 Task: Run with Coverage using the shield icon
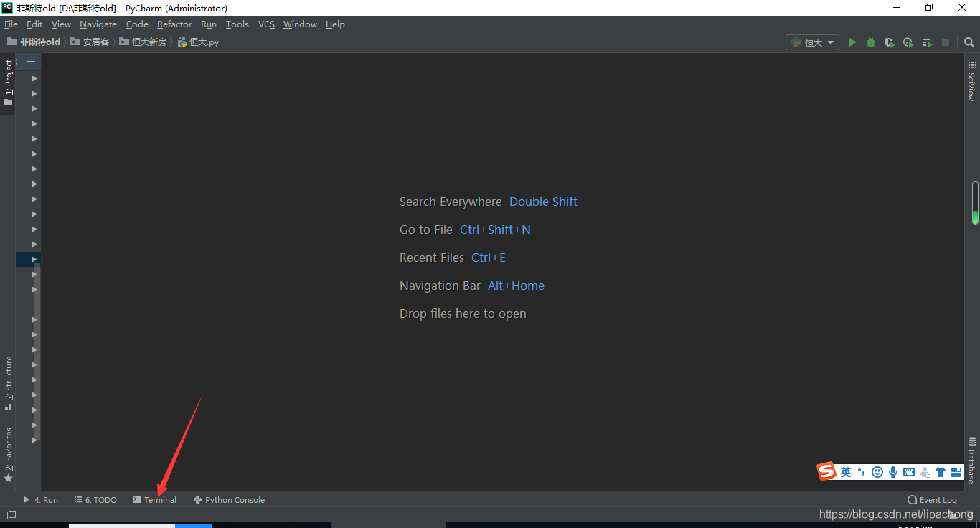[890, 42]
